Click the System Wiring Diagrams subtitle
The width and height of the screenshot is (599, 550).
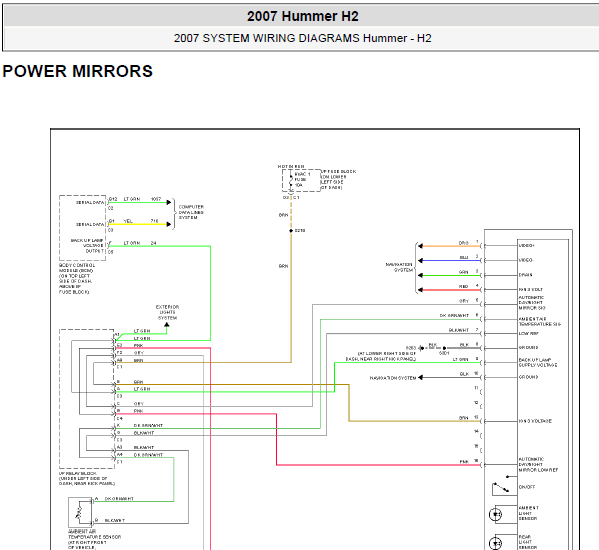click(303, 38)
